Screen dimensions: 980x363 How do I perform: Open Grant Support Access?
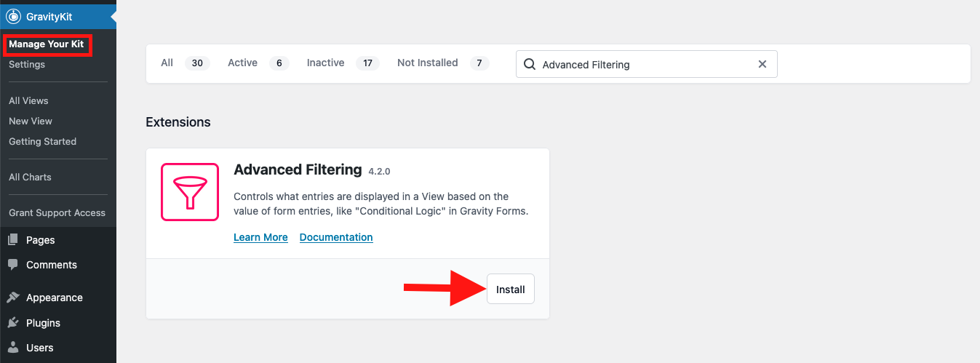[57, 212]
